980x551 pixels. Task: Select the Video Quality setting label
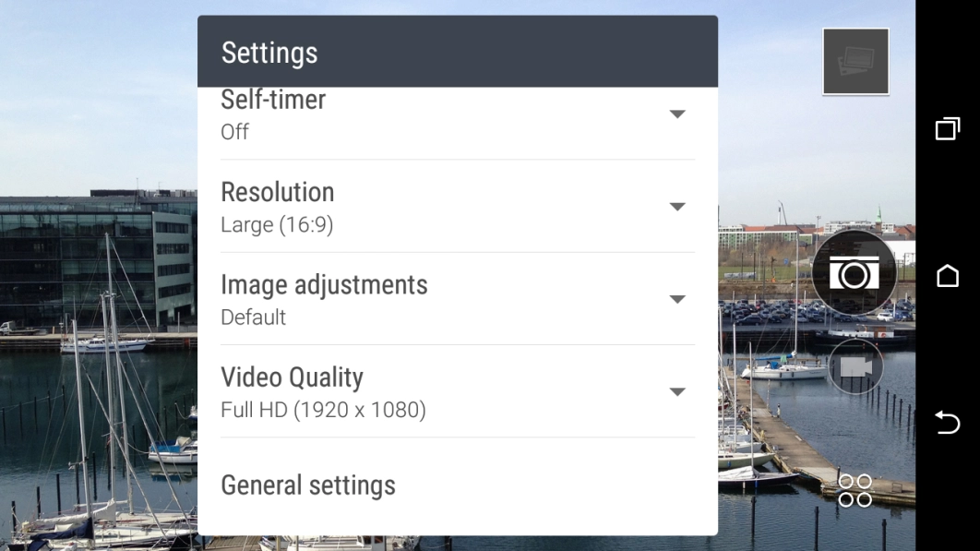pos(292,377)
